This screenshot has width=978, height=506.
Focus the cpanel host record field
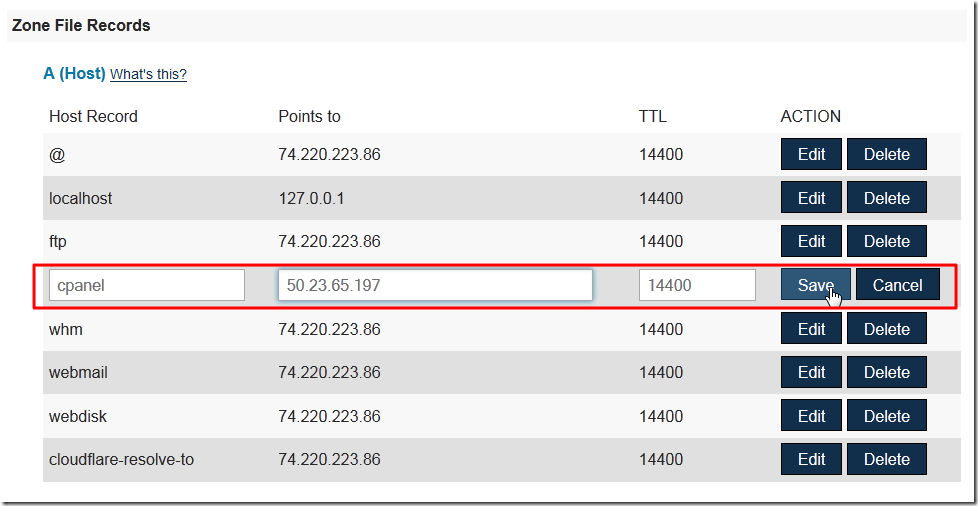pos(147,285)
